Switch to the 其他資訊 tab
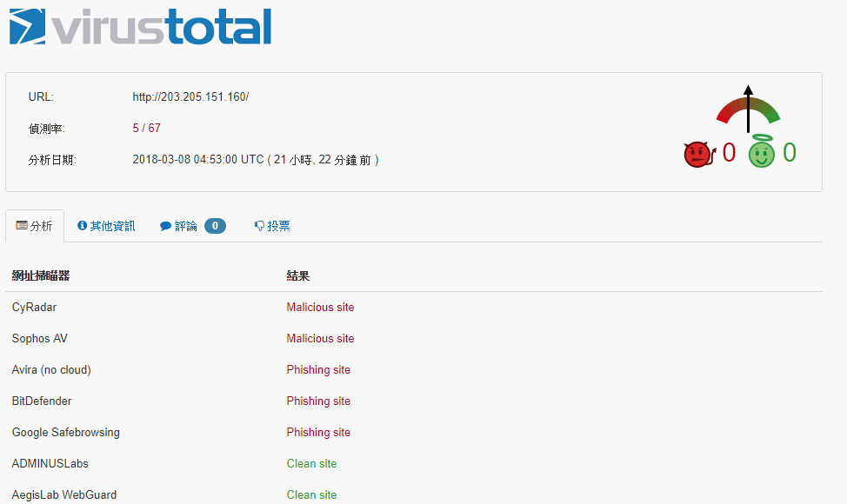Viewport: 847px width, 504px height. [x=106, y=226]
